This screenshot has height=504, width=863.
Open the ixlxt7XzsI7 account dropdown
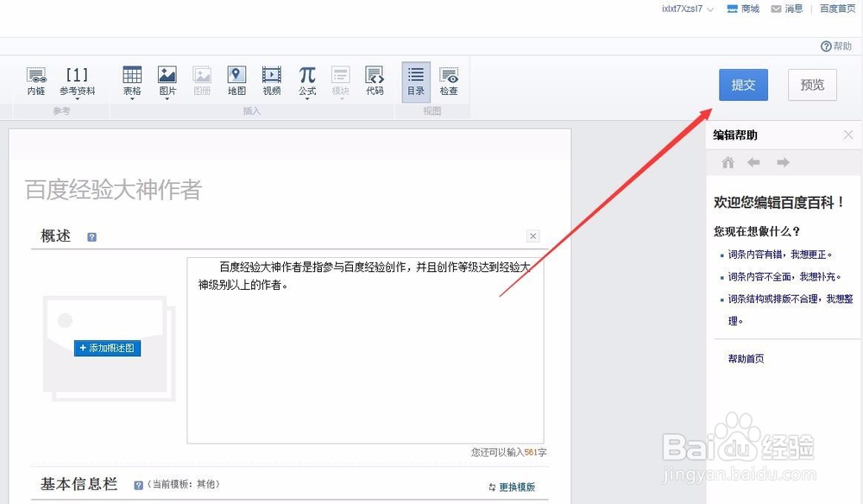pyautogui.click(x=688, y=9)
